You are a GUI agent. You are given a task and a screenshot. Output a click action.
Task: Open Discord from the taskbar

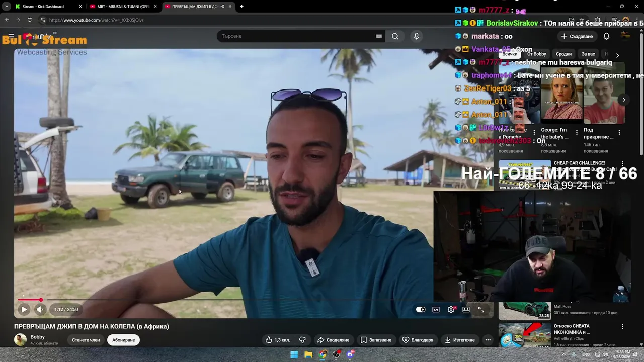click(351, 354)
